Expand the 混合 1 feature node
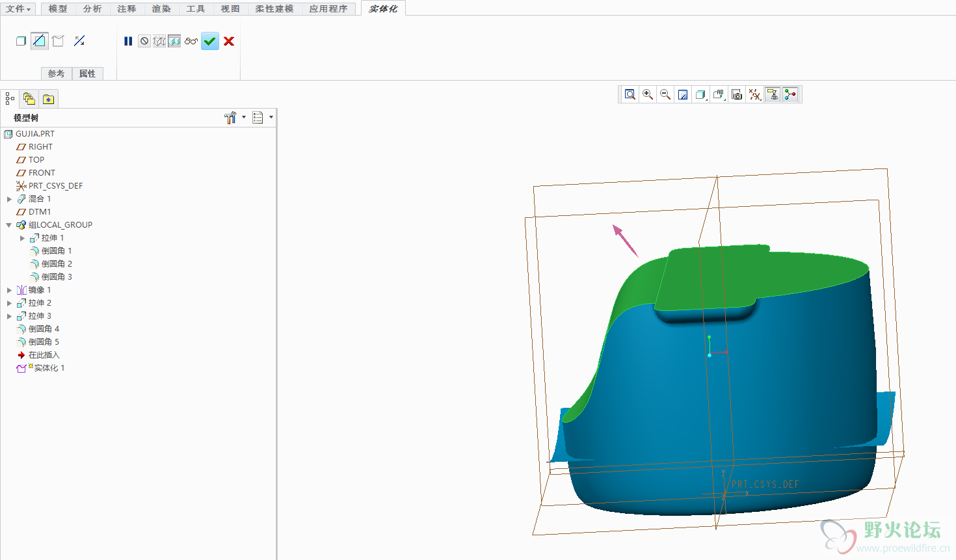Image resolution: width=956 pixels, height=560 pixels. click(x=9, y=199)
